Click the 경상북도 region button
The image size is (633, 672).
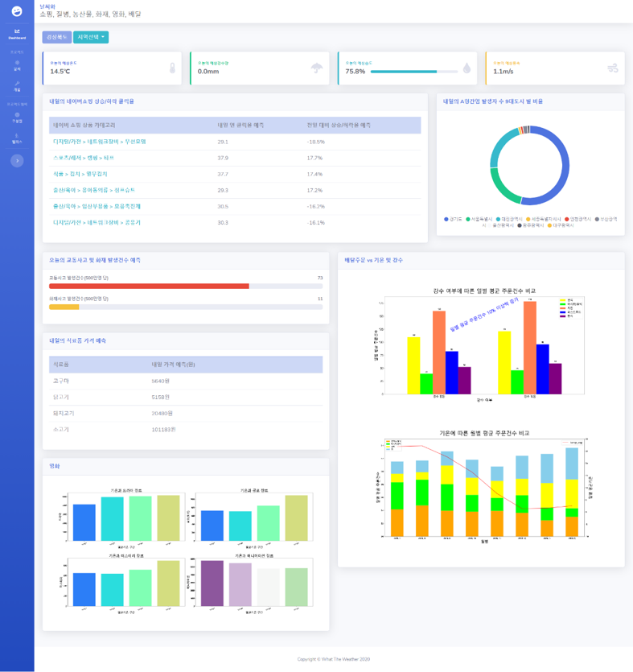pyautogui.click(x=56, y=37)
